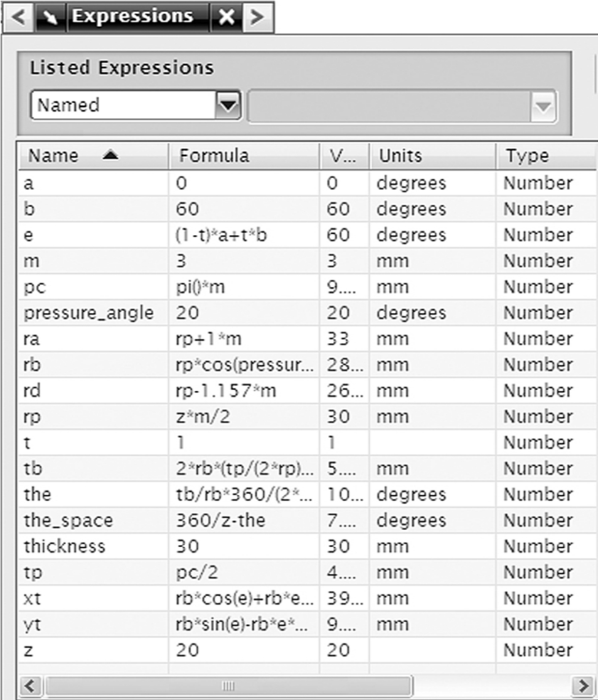Select the expression named rb

(x=32, y=364)
